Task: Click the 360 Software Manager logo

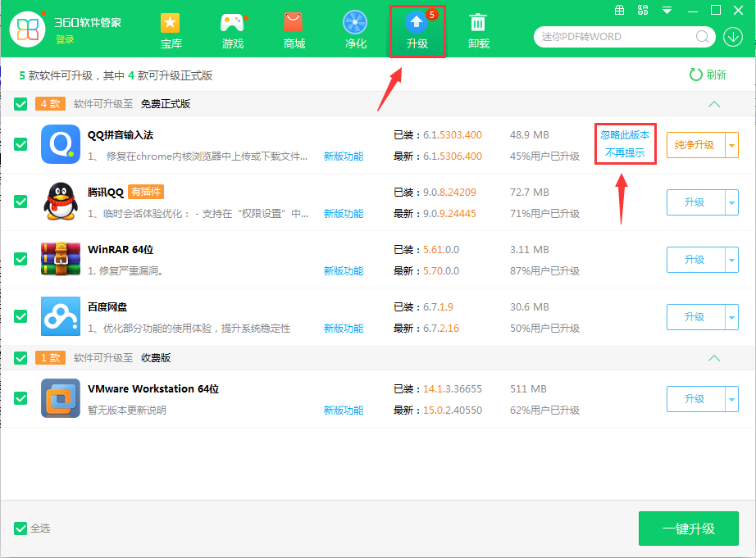Action: 28,29
